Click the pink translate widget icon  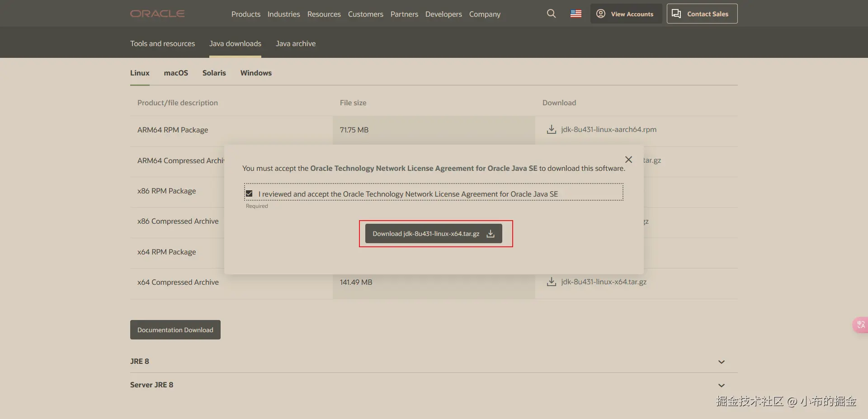click(861, 325)
